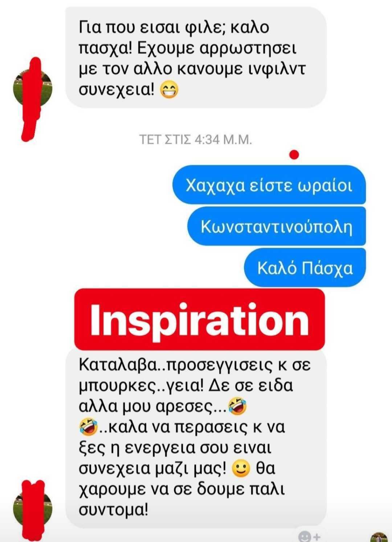
Task: Click the word "συντομα!" ending the last message
Action: pyautogui.click(x=114, y=510)
